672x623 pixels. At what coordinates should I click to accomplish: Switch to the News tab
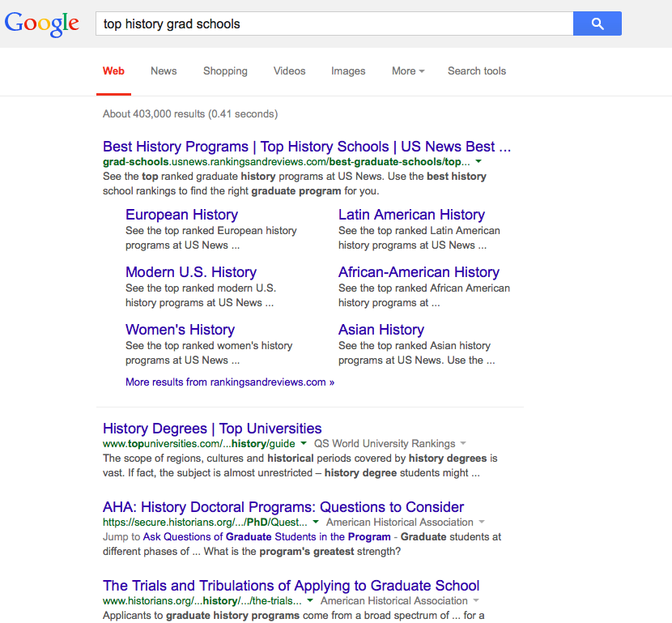pos(164,71)
